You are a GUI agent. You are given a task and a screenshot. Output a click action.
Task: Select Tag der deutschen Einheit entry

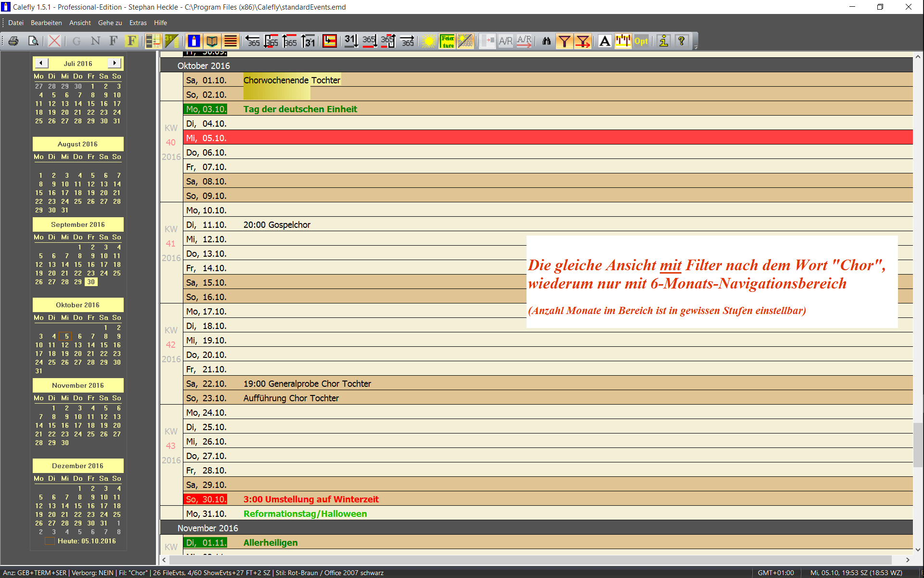click(300, 109)
